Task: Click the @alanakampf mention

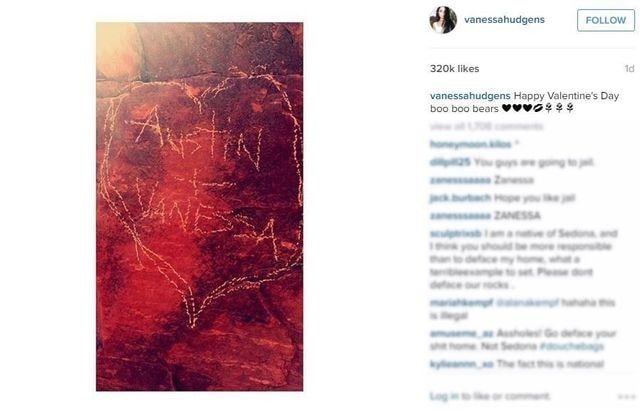Action: tap(527, 302)
